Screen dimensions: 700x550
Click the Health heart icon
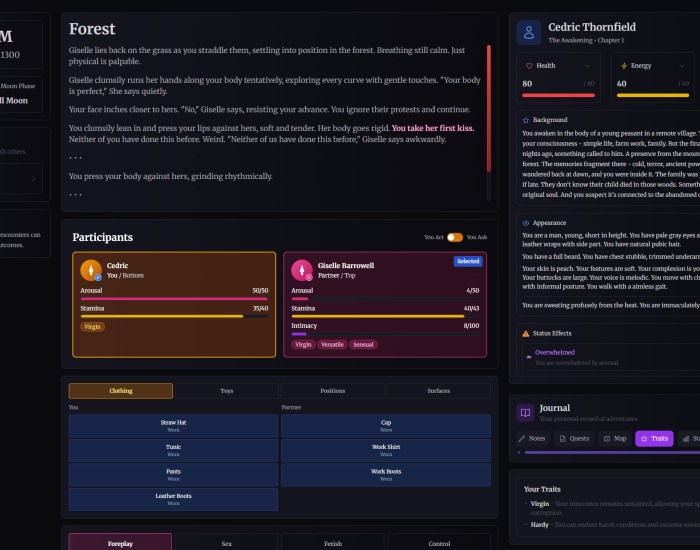pyautogui.click(x=528, y=65)
